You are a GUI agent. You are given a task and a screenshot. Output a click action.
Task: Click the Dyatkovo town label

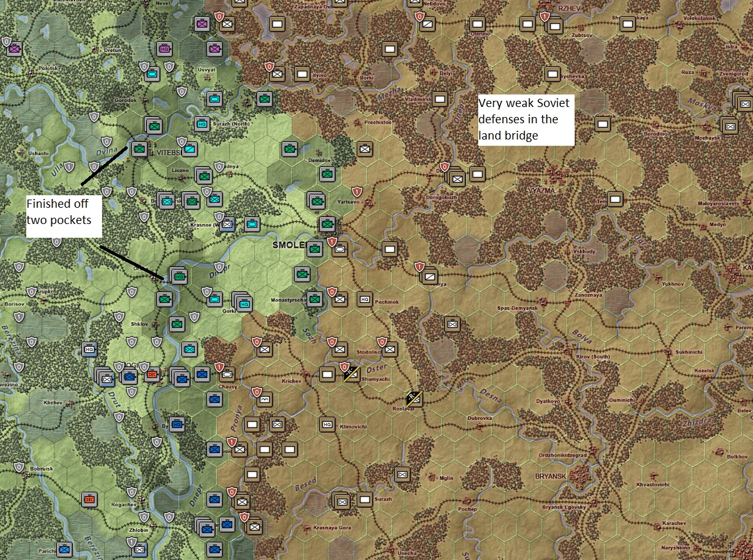(x=547, y=400)
